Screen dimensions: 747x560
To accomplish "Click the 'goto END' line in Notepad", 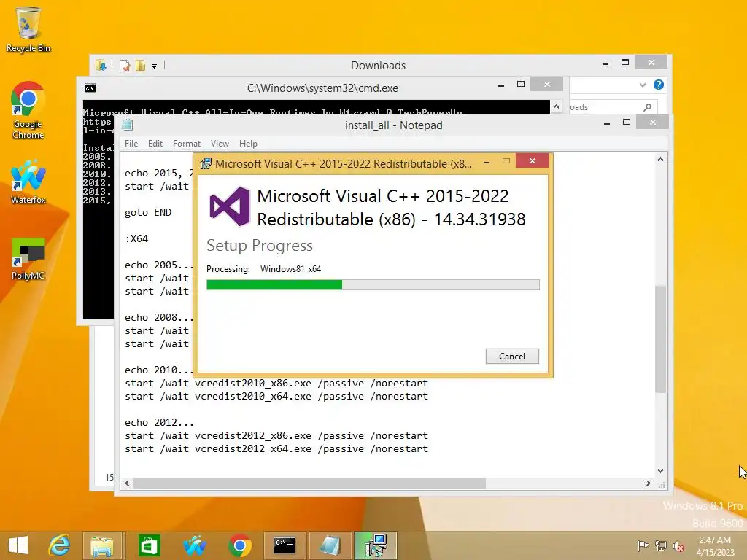I will [x=148, y=212].
